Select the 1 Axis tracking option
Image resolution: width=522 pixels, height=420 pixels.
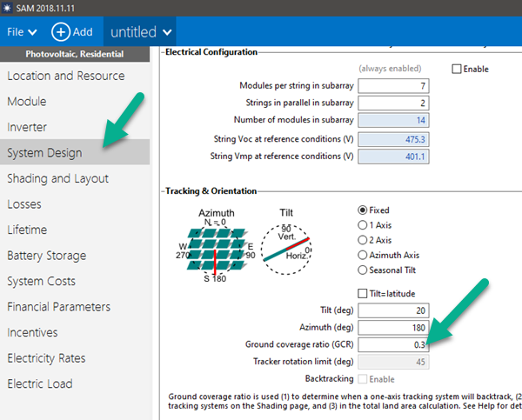pyautogui.click(x=364, y=224)
